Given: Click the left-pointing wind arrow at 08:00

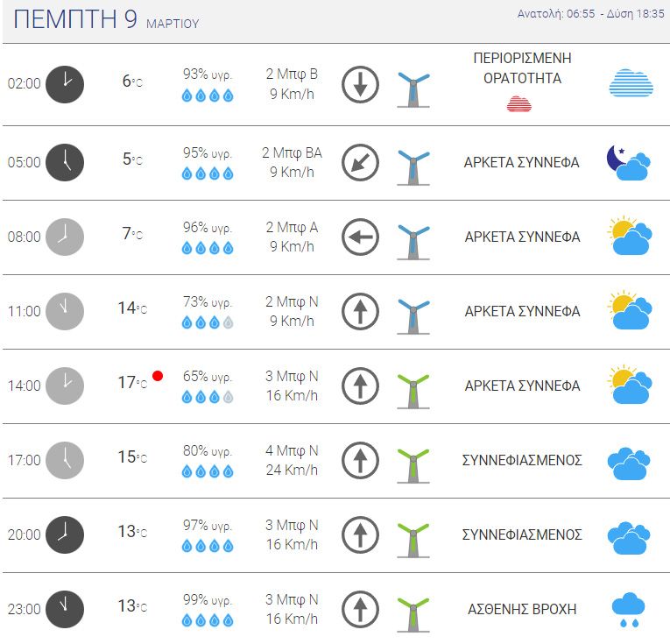Looking at the screenshot, I should click(x=360, y=237).
